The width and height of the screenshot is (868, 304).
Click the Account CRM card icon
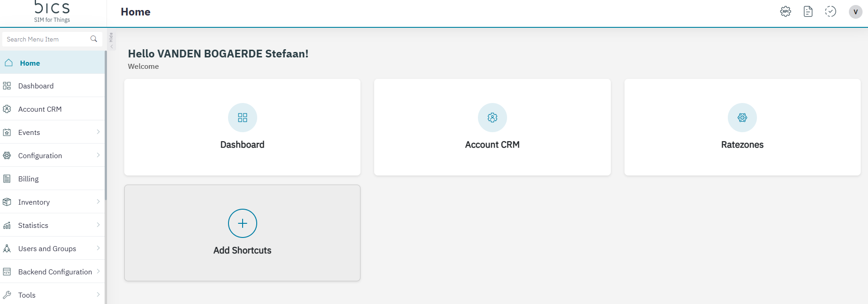click(492, 118)
